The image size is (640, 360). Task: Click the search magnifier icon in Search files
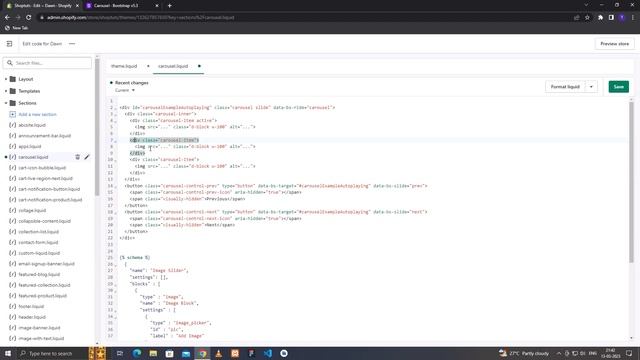point(10,63)
